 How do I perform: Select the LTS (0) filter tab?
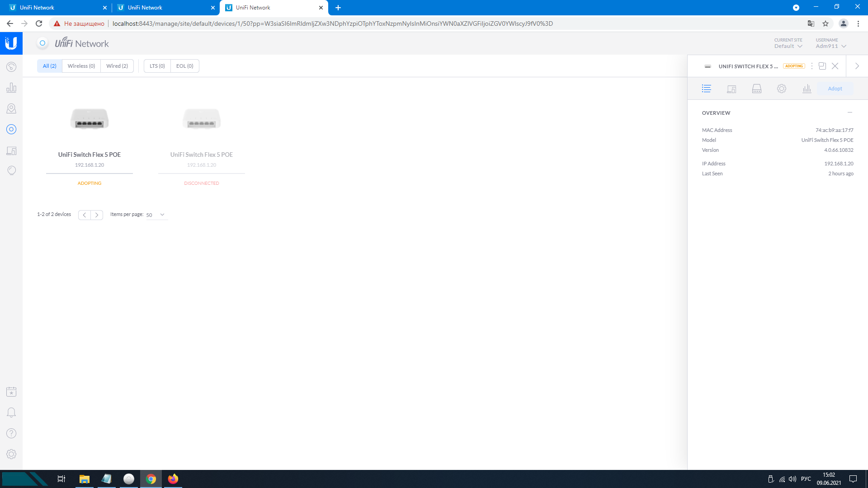click(157, 66)
